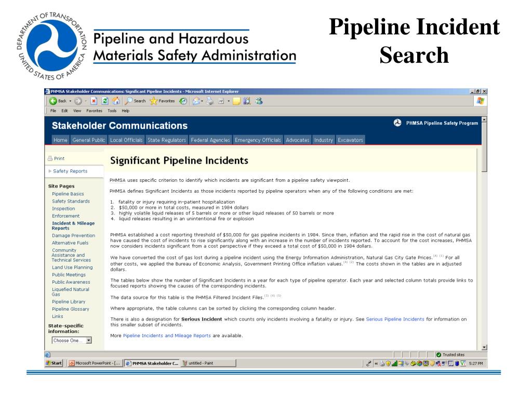Image resolution: width=532 pixels, height=399 pixels.
Task: Open the Public Awareness link
Action: pyautogui.click(x=71, y=282)
